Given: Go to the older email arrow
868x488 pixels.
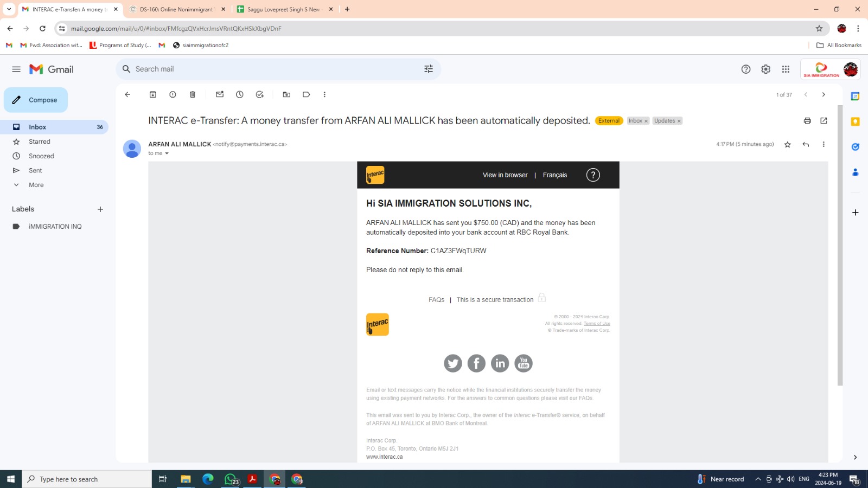Looking at the screenshot, I should pos(824,94).
